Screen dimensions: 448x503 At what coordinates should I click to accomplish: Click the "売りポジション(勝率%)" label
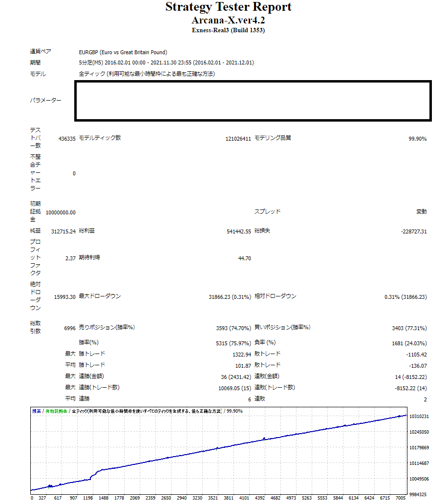[107, 327]
